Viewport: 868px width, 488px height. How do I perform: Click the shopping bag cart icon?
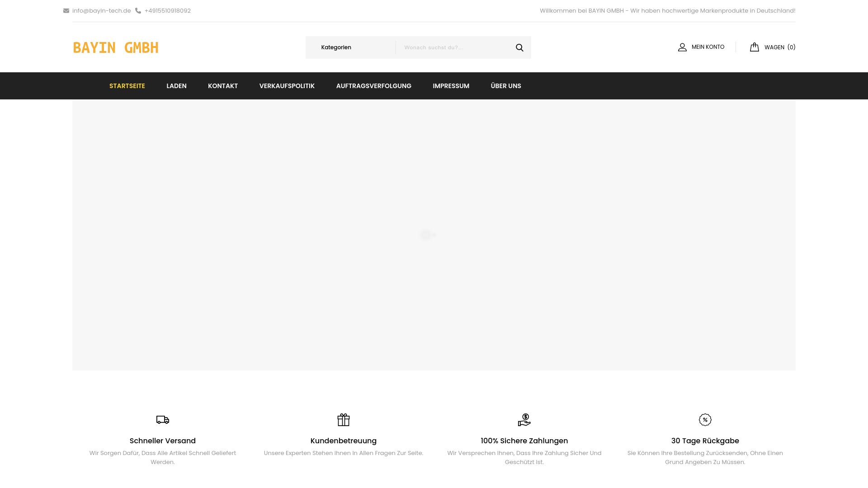755,47
